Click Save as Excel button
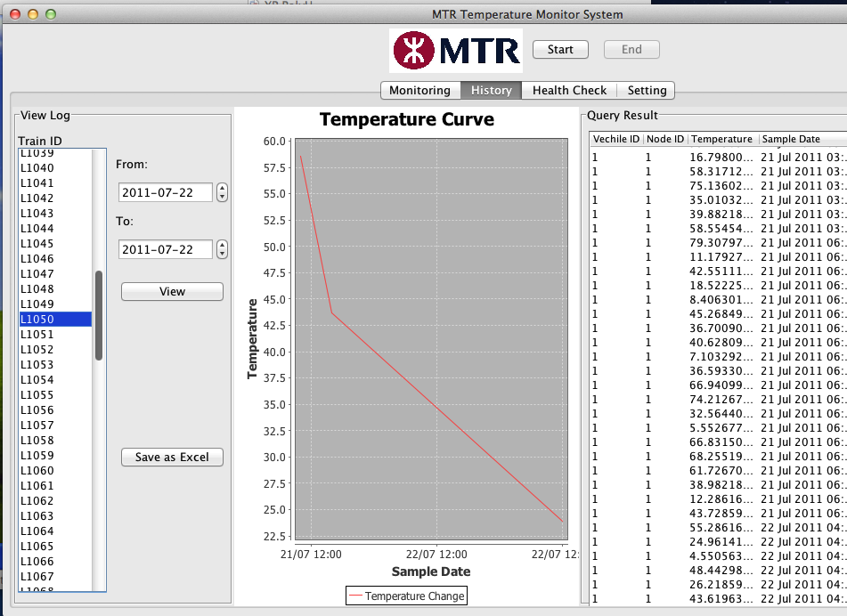This screenshot has height=616, width=847. (172, 457)
